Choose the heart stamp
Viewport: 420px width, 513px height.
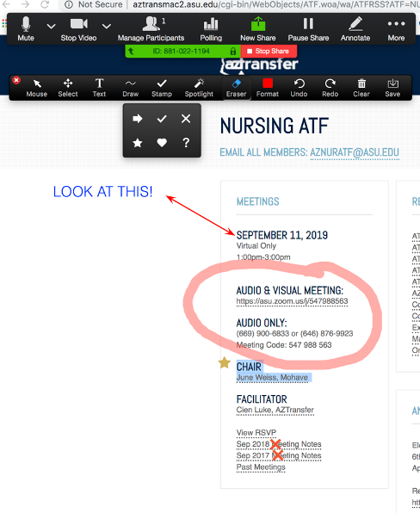tap(162, 143)
